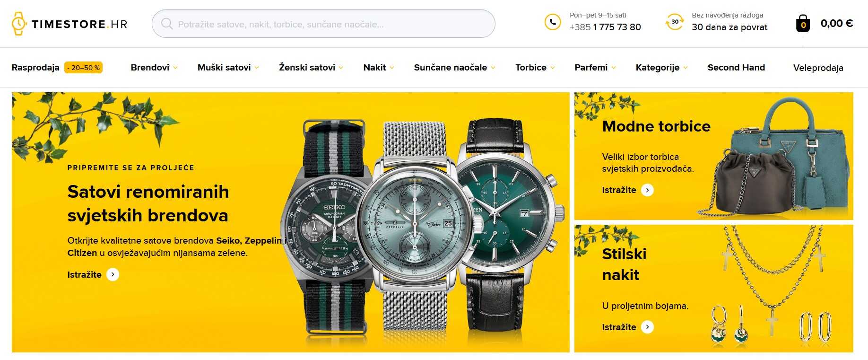Expand the Brendovi dropdown menu

154,68
